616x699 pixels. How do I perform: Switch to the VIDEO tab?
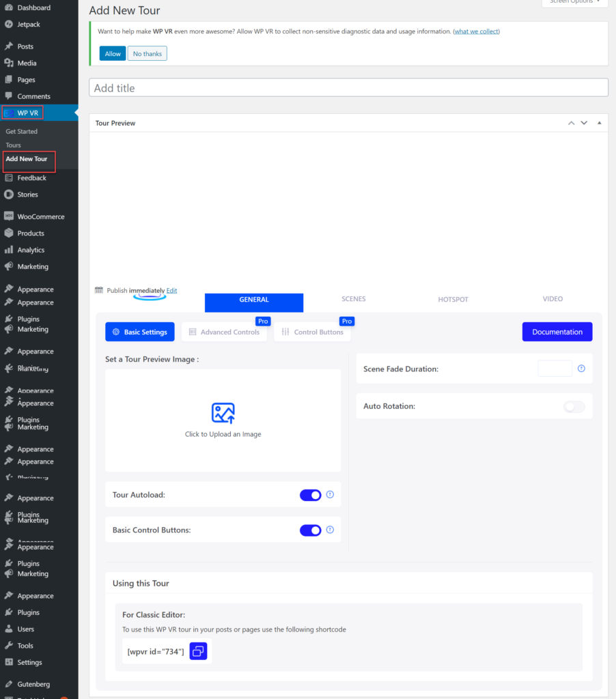click(x=552, y=299)
